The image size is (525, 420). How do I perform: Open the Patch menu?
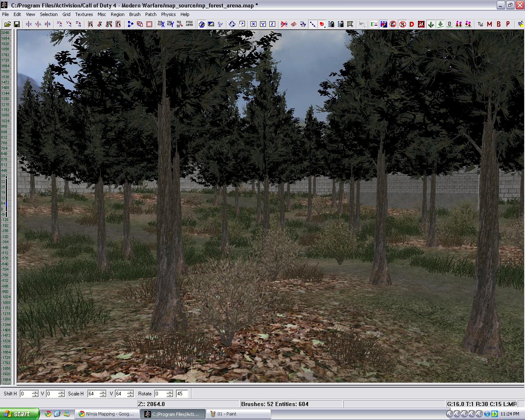[x=151, y=14]
